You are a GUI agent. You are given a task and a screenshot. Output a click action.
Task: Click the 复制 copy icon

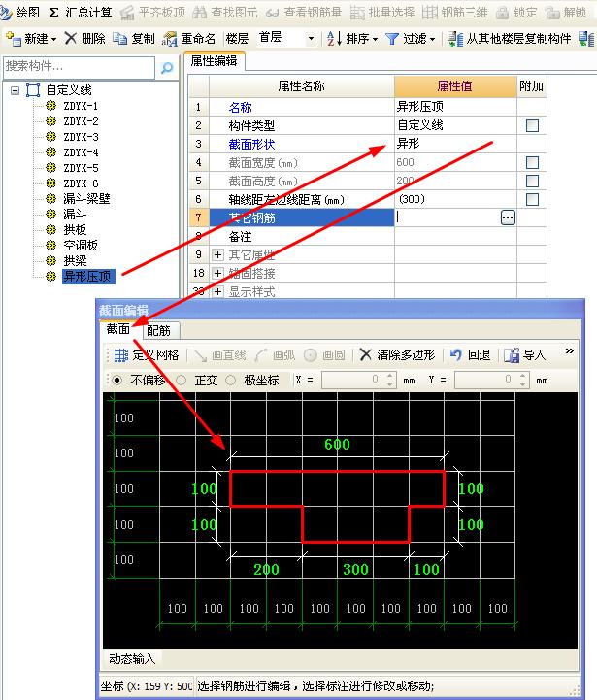pyautogui.click(x=119, y=39)
